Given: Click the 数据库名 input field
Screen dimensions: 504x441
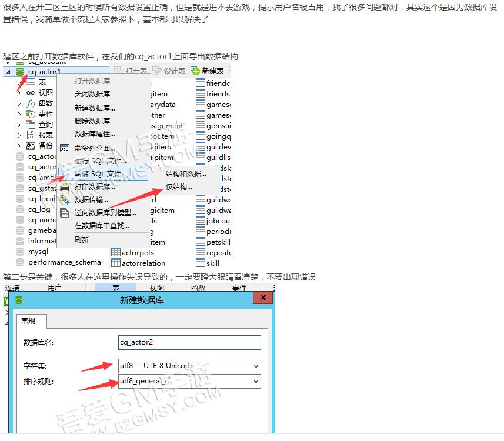Looking at the screenshot, I should (x=189, y=342).
